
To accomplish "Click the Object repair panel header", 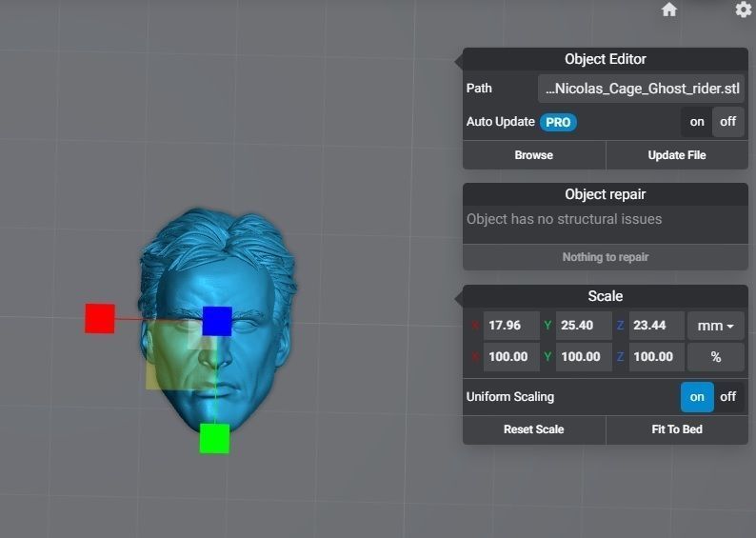I will (x=606, y=195).
